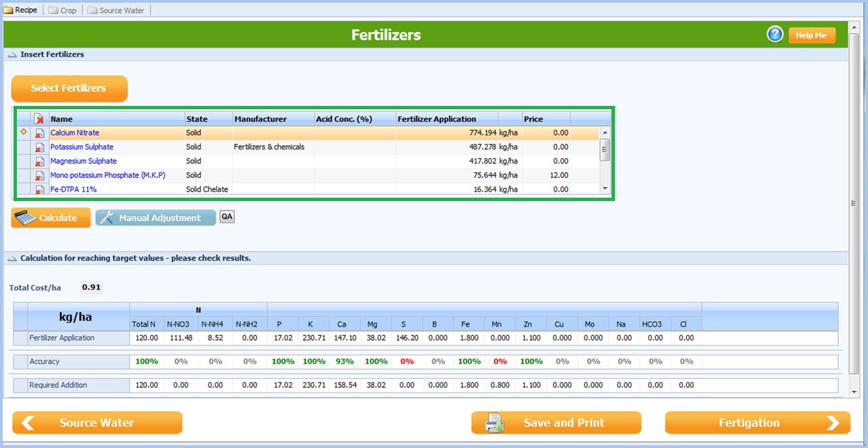Collapse the Calculation for reaching target values section
The width and height of the screenshot is (868, 448).
click(12, 258)
